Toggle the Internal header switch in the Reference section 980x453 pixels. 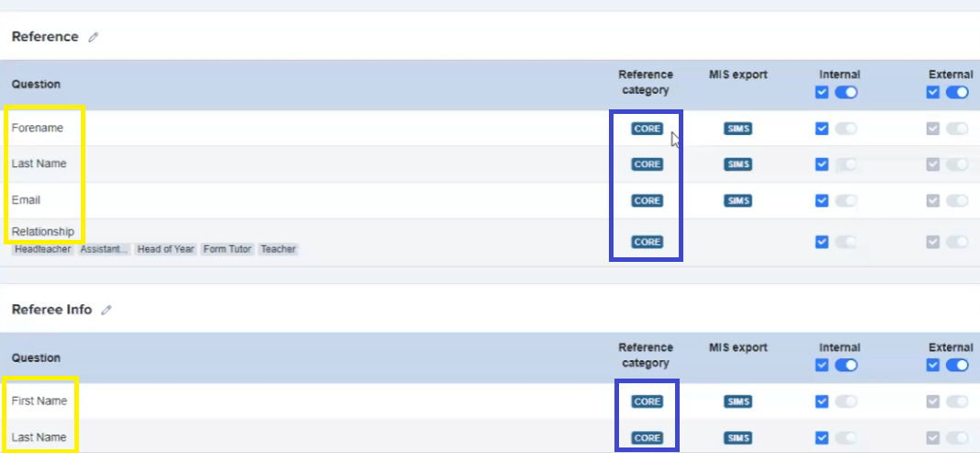(x=846, y=92)
